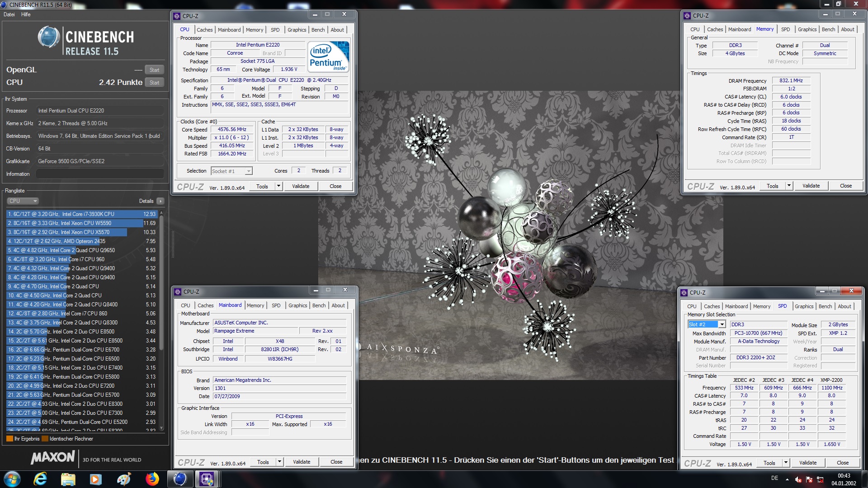The image size is (868, 488).
Task: Show hidden tray icons arrow
Action: [787, 479]
